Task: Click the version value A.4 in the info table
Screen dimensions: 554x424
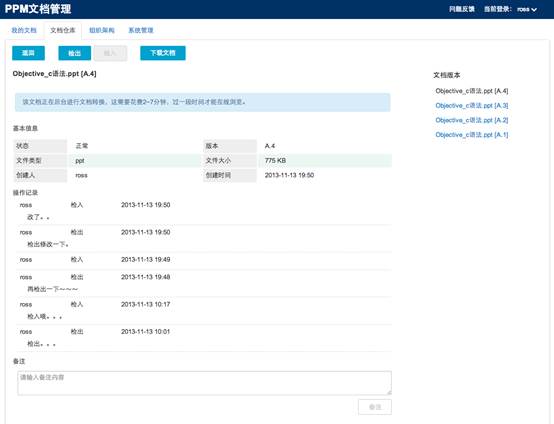Action: tap(270, 146)
